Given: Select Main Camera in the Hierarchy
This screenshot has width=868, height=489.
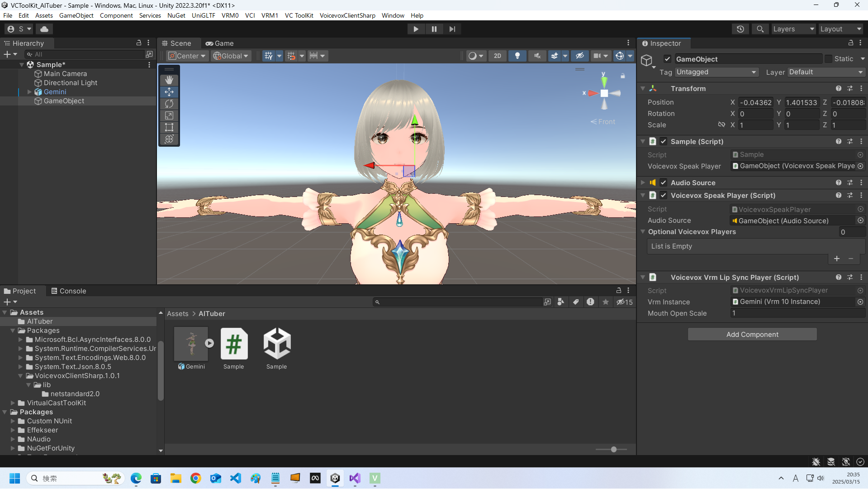Looking at the screenshot, I should click(x=65, y=74).
